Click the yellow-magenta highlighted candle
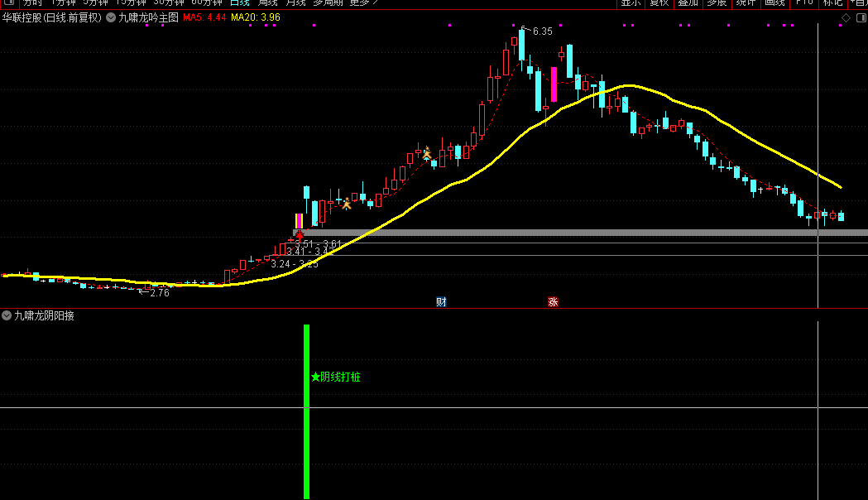The image size is (868, 500). (299, 221)
